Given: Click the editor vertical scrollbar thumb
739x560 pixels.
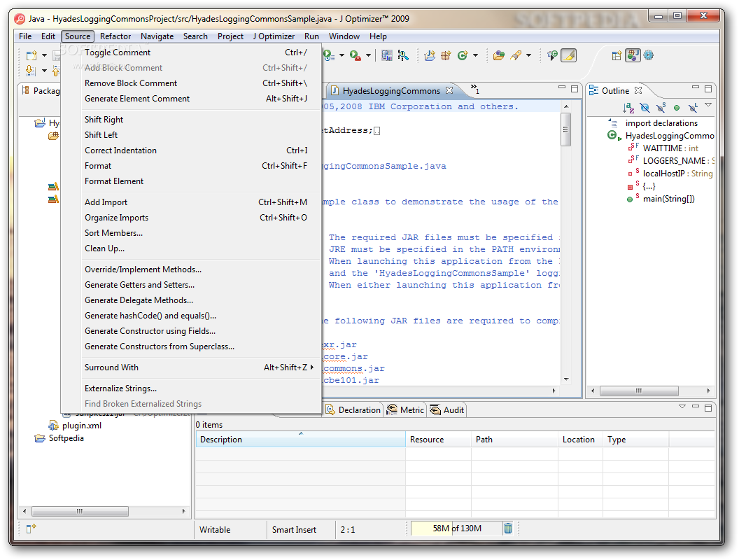Looking at the screenshot, I should click(x=566, y=129).
